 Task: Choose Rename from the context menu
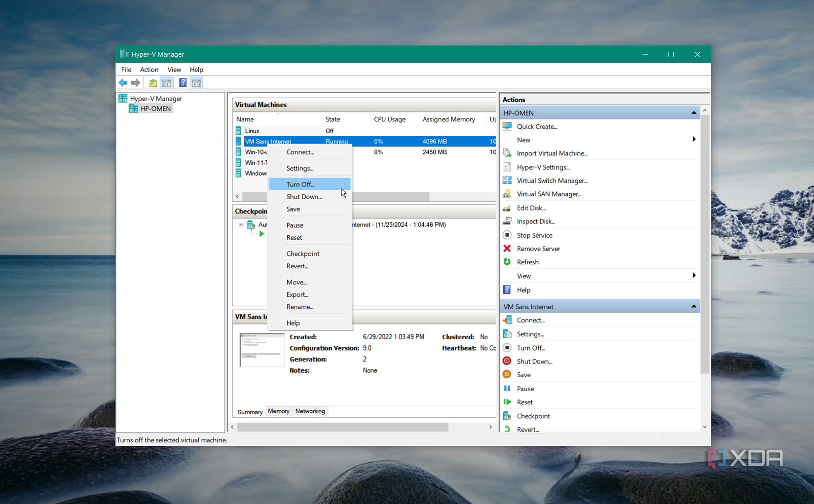tap(299, 307)
